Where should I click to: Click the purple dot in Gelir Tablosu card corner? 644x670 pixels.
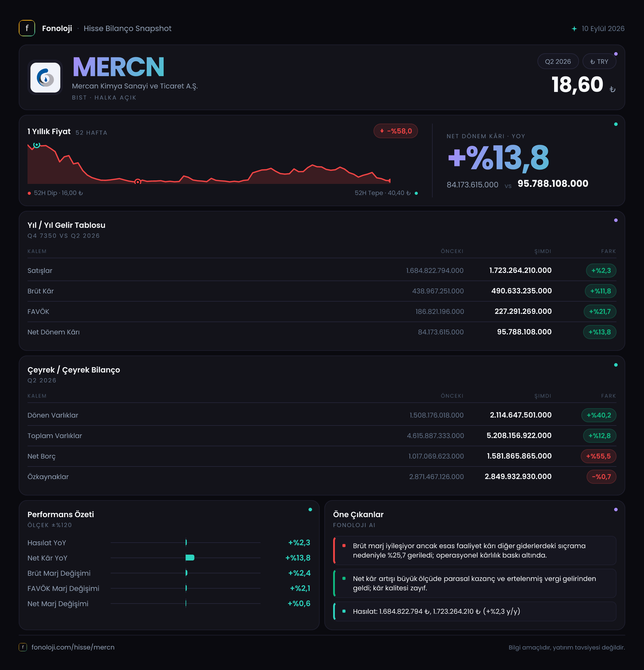click(x=616, y=220)
